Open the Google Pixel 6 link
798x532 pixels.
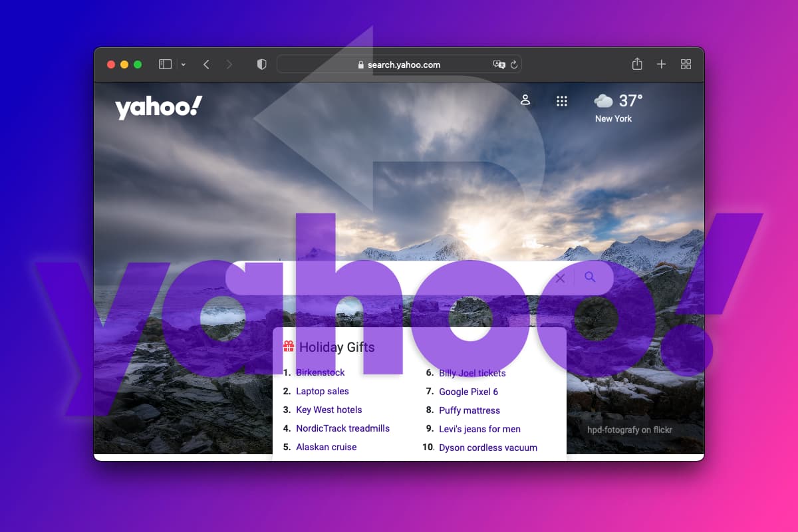(468, 392)
